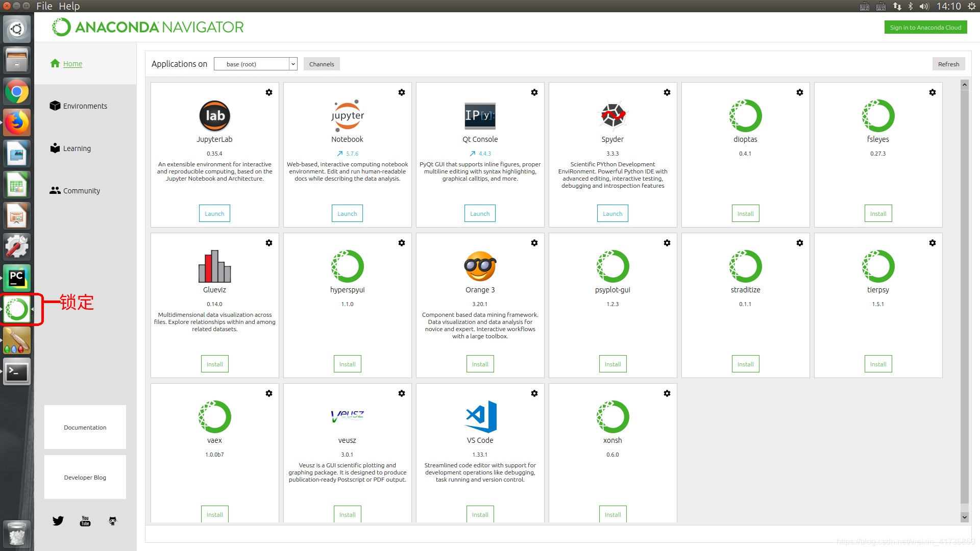Click the Jupyter Notebook logo
980x551 pixels.
tap(348, 115)
